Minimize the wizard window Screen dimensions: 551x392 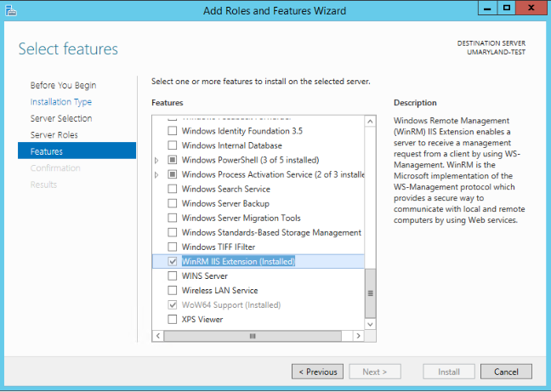pos(487,9)
